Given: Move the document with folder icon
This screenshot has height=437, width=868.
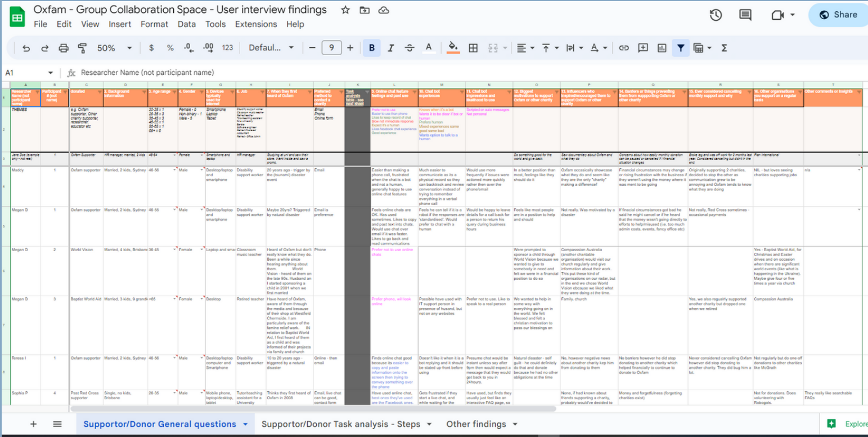Looking at the screenshot, I should (365, 10).
